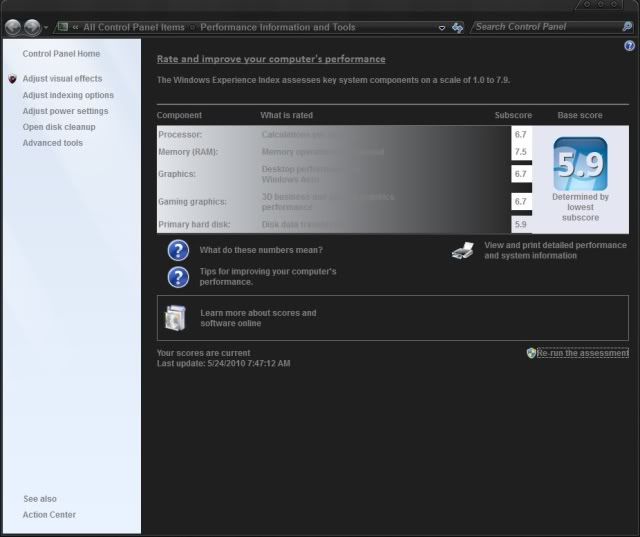This screenshot has width=640, height=537.
Task: Click the 5.9 base score badge
Action: click(580, 165)
